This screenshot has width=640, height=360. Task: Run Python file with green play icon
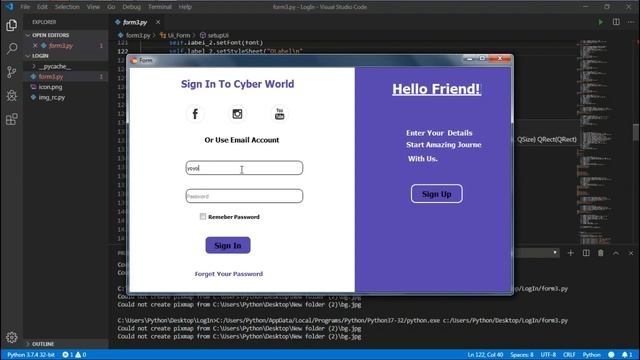(600, 22)
